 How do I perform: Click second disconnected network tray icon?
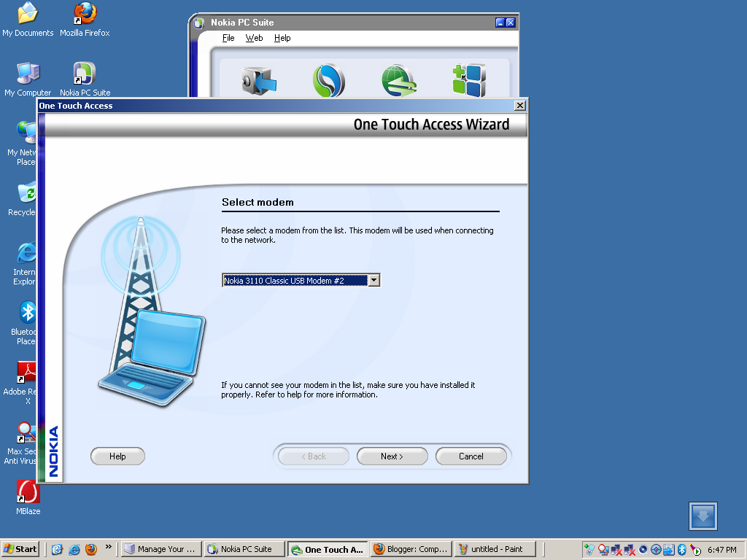coord(630,550)
